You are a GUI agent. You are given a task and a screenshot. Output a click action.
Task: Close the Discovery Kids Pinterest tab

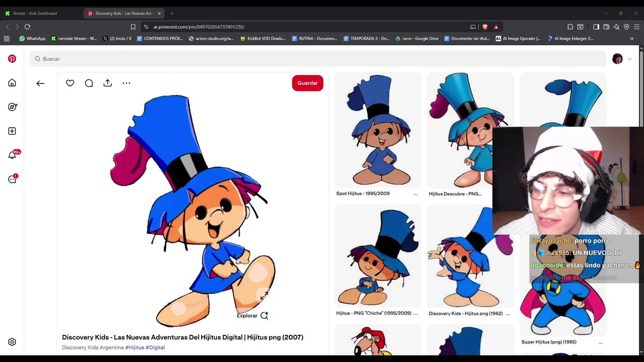[159, 13]
